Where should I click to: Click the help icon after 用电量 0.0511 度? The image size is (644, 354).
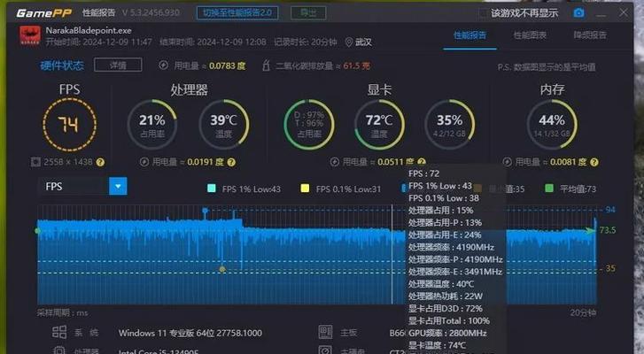click(x=422, y=162)
